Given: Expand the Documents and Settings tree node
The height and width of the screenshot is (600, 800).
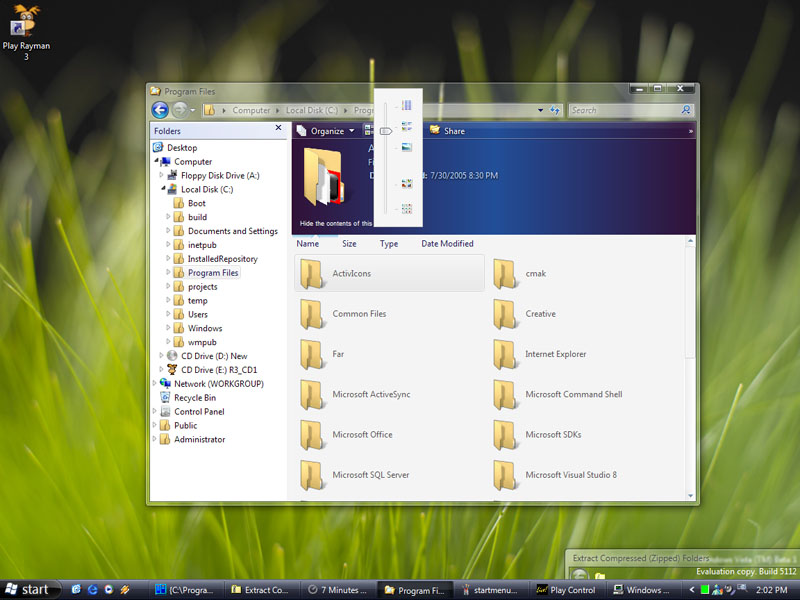Looking at the screenshot, I should tap(168, 230).
